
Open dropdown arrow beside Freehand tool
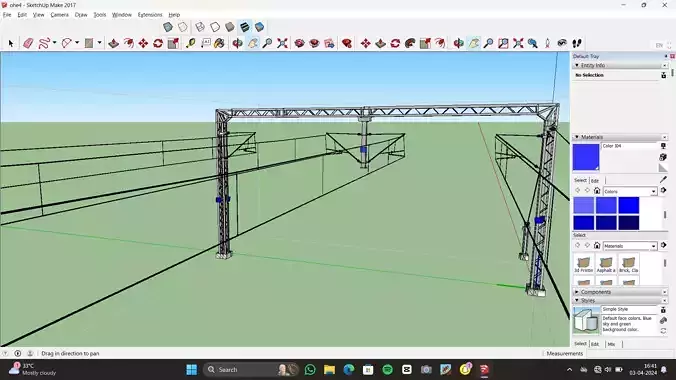[54, 43]
